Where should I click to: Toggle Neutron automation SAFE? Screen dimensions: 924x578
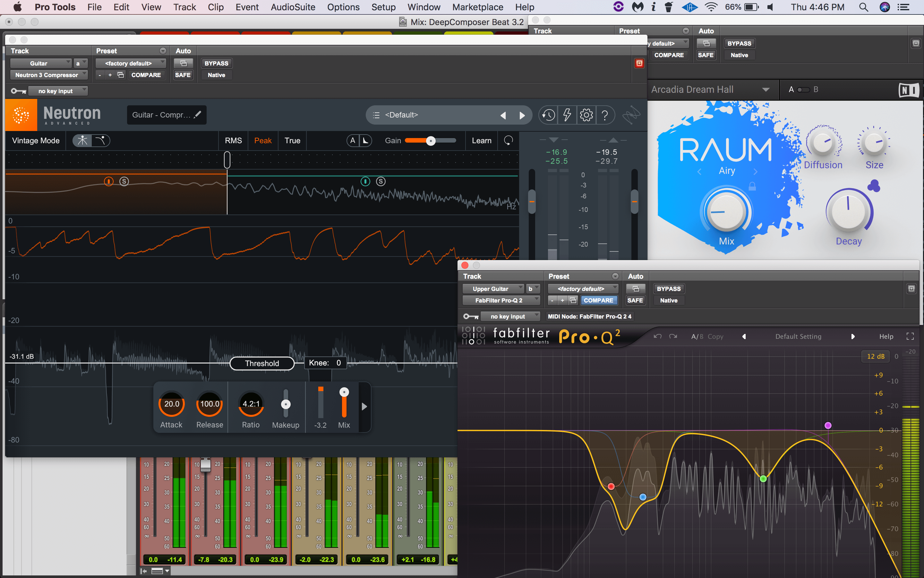point(183,75)
